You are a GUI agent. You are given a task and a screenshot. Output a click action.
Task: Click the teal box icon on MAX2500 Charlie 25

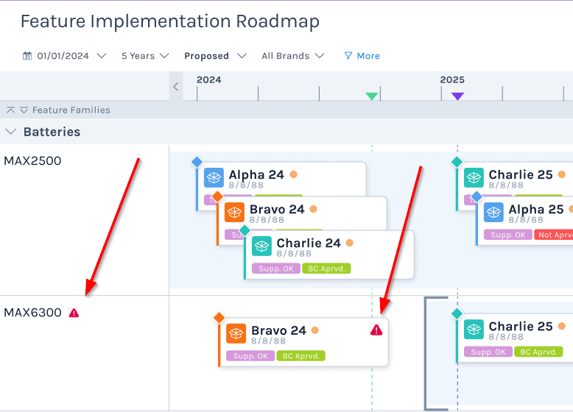click(474, 178)
